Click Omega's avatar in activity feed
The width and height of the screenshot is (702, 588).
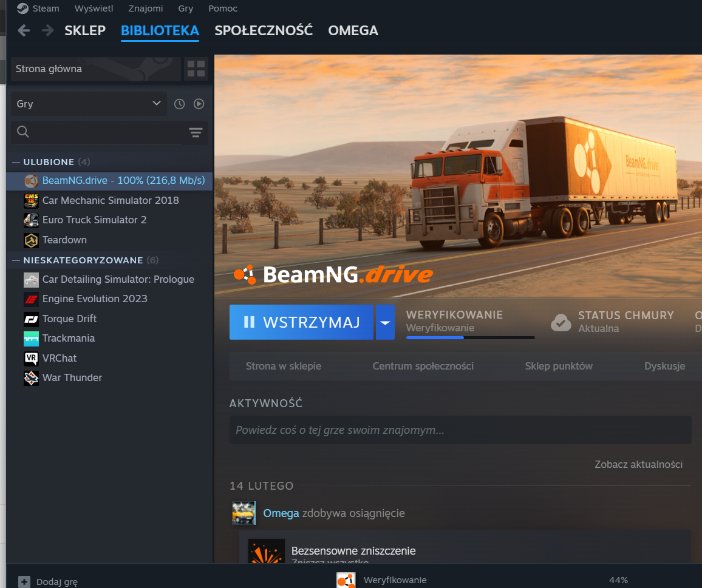click(244, 513)
